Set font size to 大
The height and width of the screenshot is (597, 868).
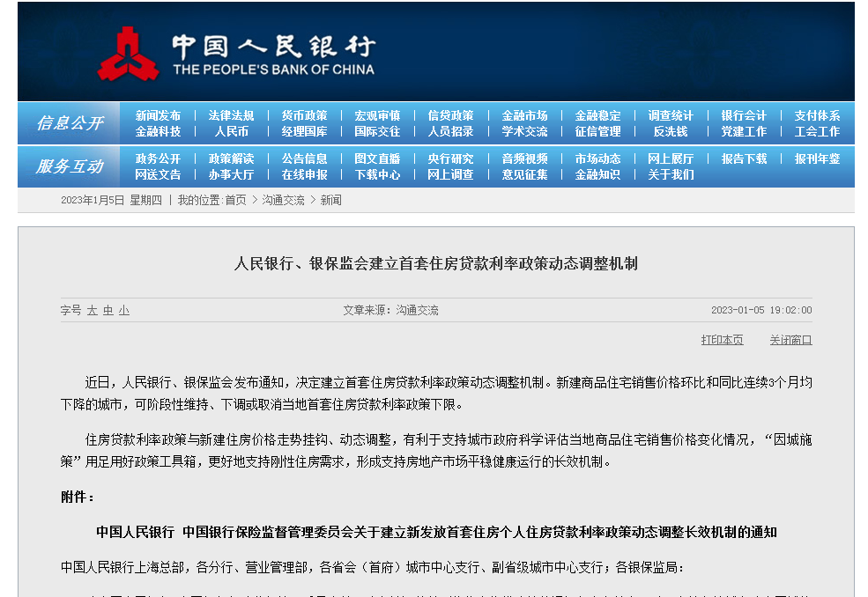point(92,310)
